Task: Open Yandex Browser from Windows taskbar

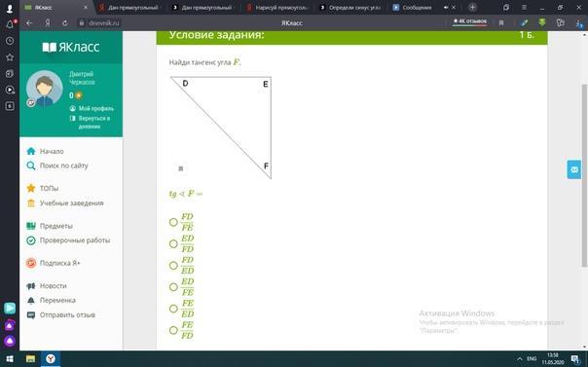Action: tap(51, 359)
